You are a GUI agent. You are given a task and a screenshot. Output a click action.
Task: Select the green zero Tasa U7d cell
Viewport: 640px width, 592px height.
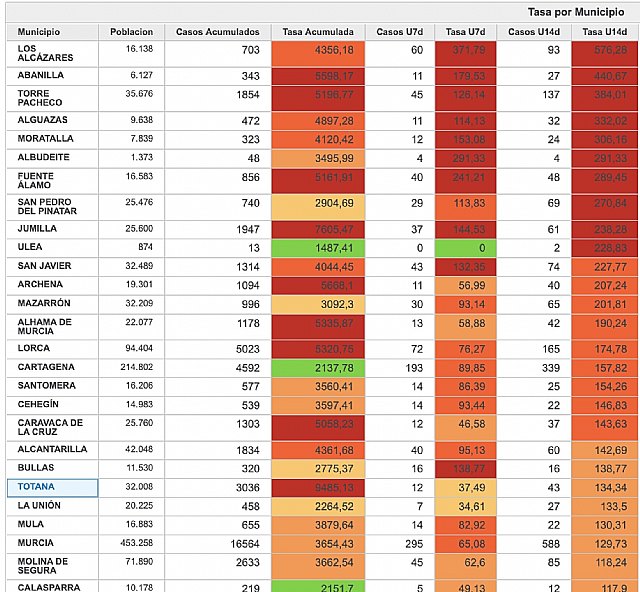pos(465,247)
